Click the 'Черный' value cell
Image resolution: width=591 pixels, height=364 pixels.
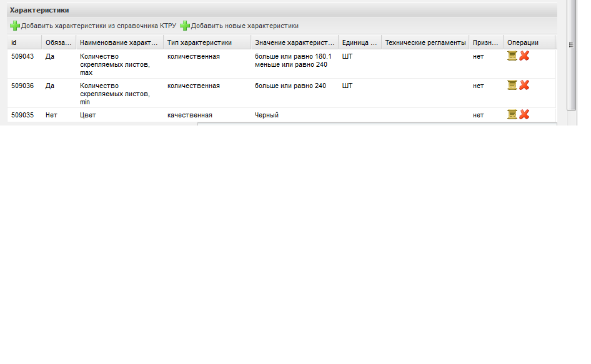pyautogui.click(x=294, y=115)
